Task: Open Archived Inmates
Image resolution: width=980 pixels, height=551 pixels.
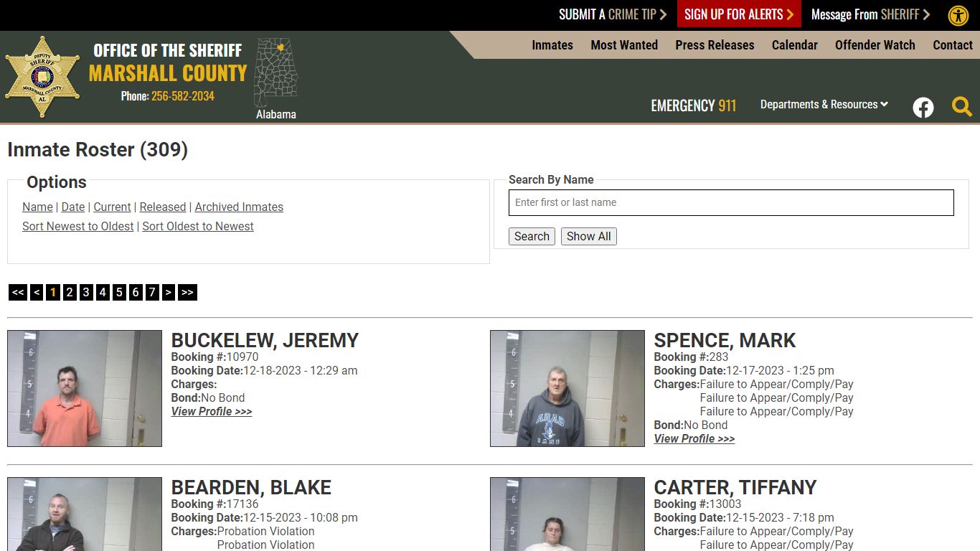Action: [239, 207]
